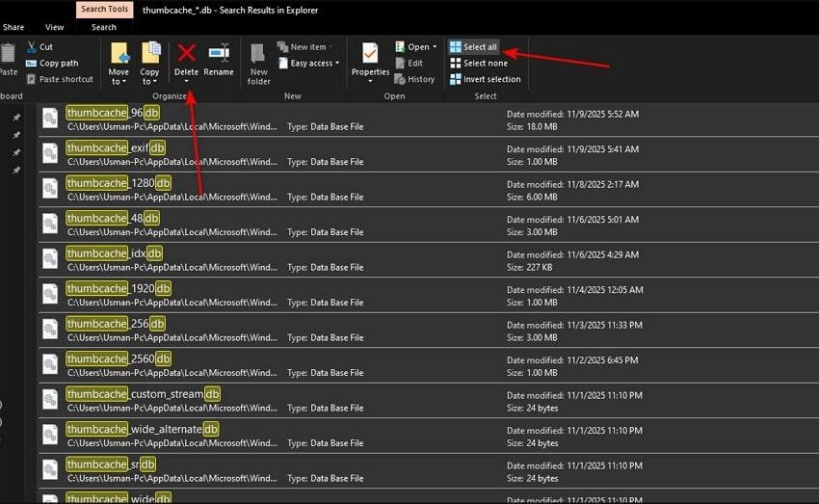
Task: Click the top pinned item pin icon
Action: (x=16, y=118)
